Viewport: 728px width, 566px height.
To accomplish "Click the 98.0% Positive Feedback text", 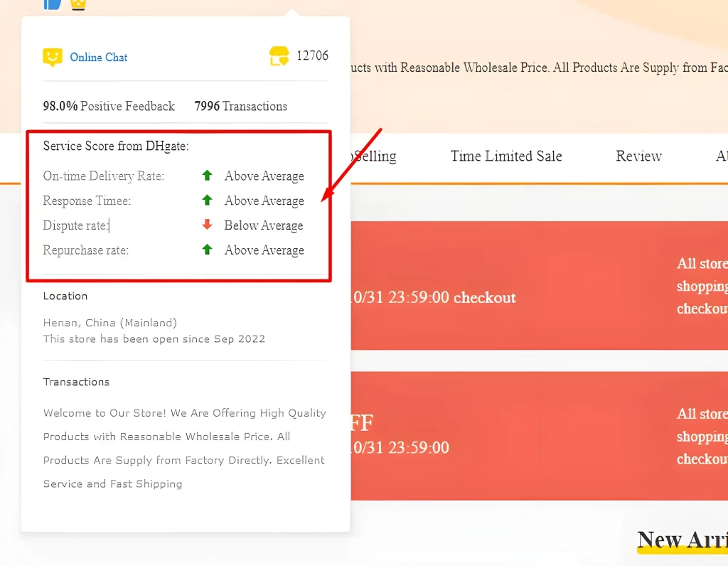I will point(109,107).
